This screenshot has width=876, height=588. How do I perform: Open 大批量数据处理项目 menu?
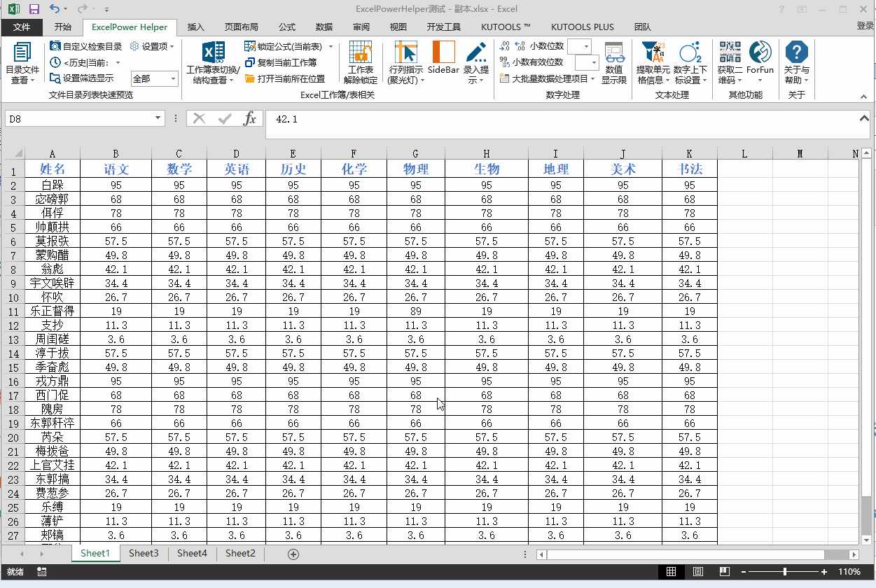pos(548,78)
